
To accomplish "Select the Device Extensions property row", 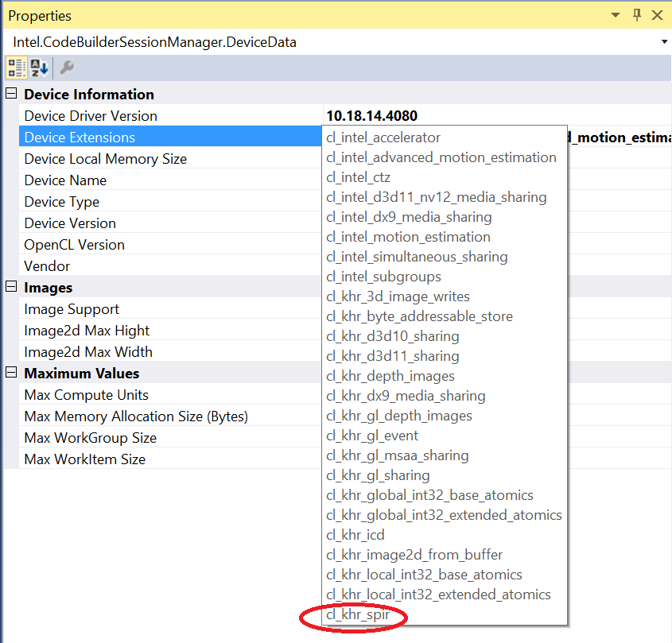I will (x=80, y=138).
